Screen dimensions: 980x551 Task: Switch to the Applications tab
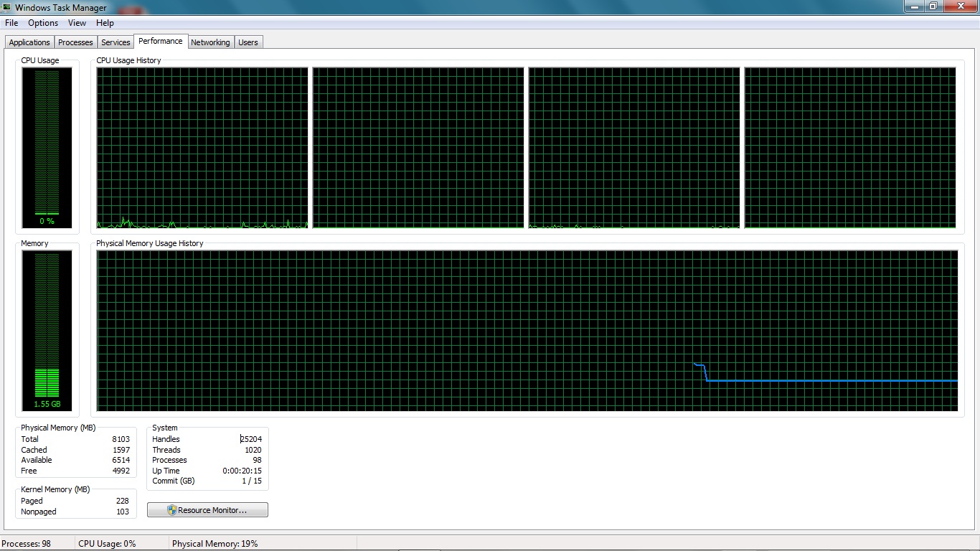[x=29, y=42]
